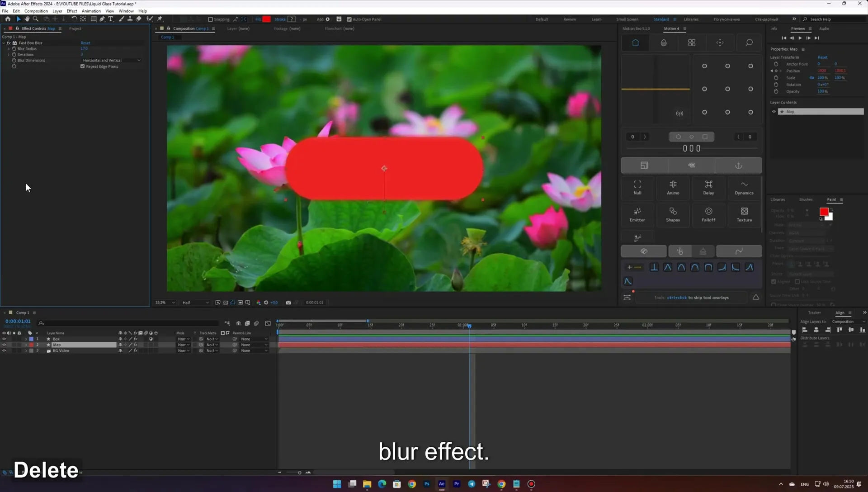The width and height of the screenshot is (868, 492).
Task: Click the Dynamics tool in Motion 4
Action: [x=744, y=187]
